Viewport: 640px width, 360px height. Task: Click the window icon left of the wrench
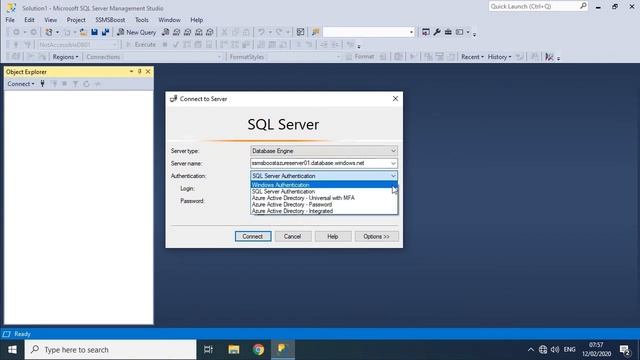tap(426, 32)
